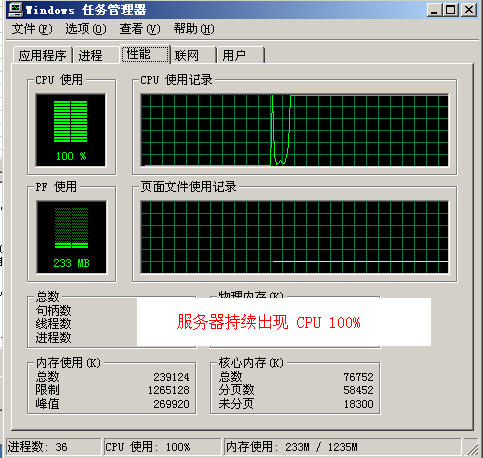
Task: Close the Task Manager window
Action: pos(469,10)
